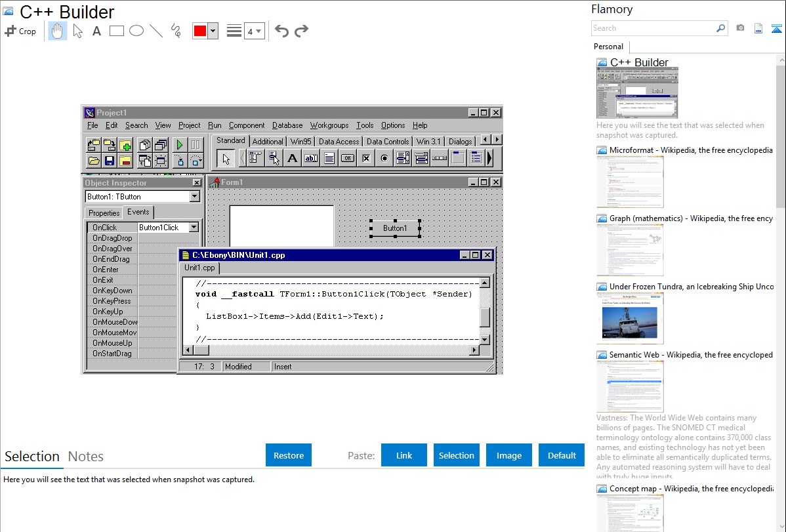
Task: Open the color picker dropdown arrow
Action: tap(213, 31)
